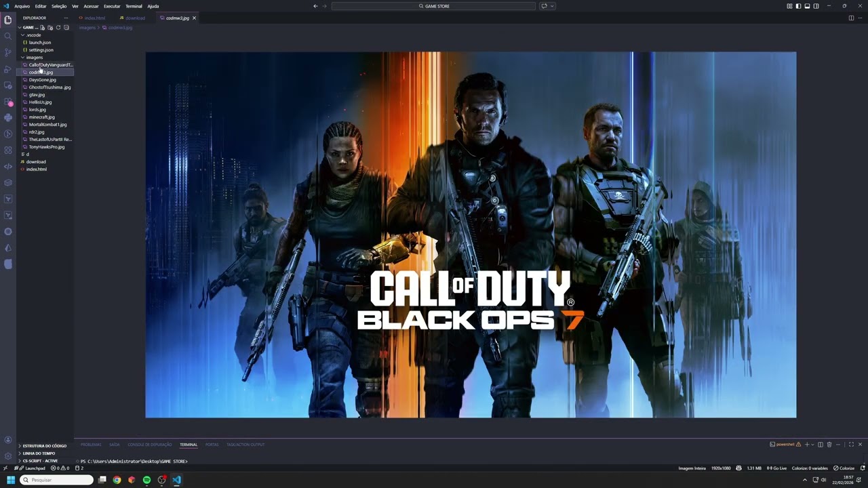Collapse the .vscode folder
The width and height of the screenshot is (868, 488).
[x=32, y=35]
